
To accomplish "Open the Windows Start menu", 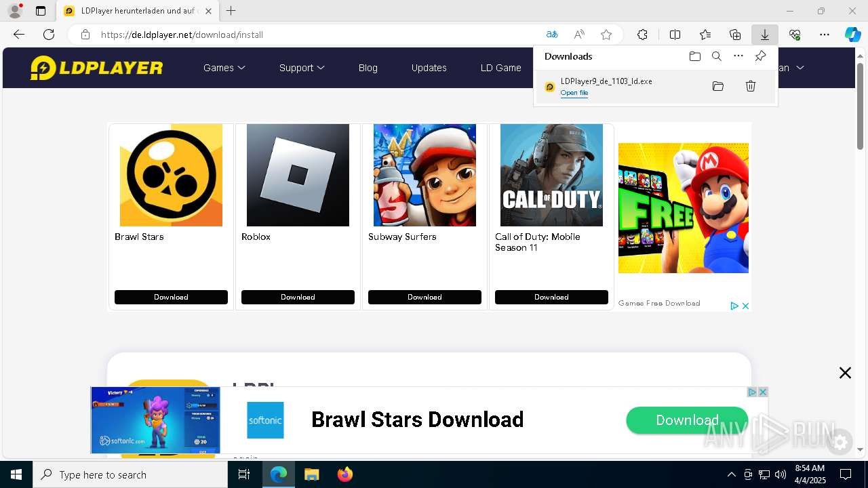I will pyautogui.click(x=16, y=474).
